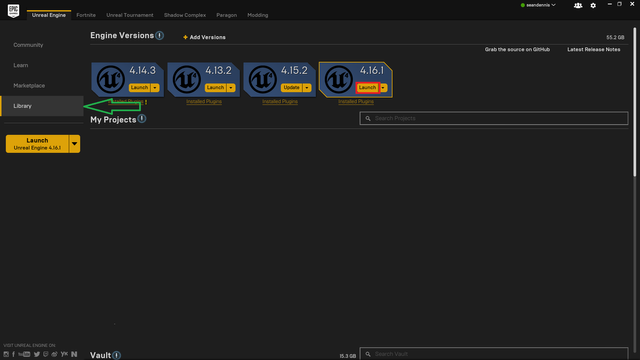Expand the 4.14.3 launch options arrow
The width and height of the screenshot is (640, 360).
155,87
